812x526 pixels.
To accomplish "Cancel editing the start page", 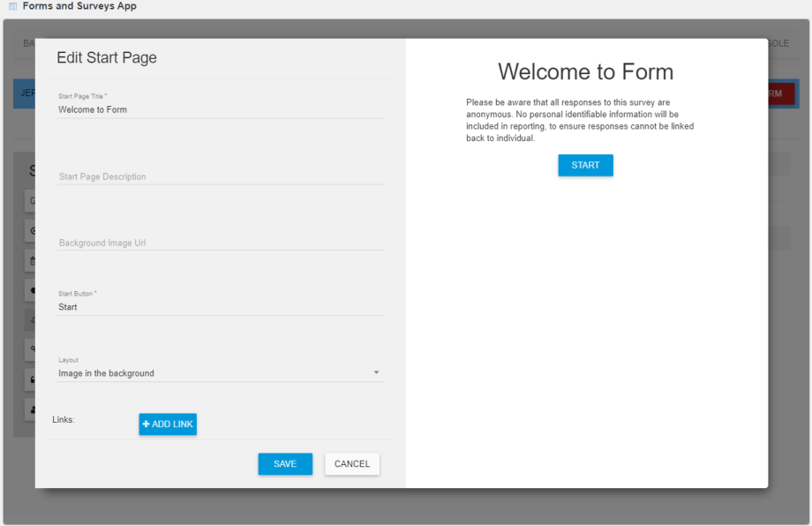I will tap(352, 464).
